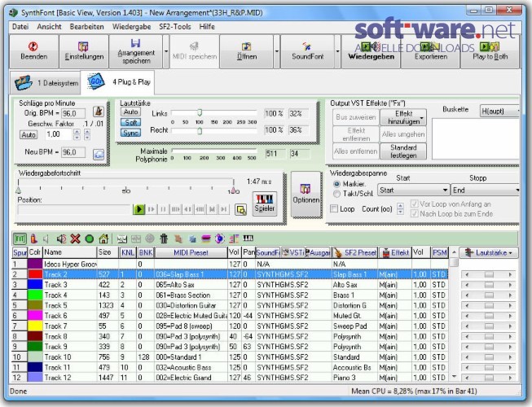Click the Exportieren toolbar button
Viewport: 532px width, 407px height.
430,51
